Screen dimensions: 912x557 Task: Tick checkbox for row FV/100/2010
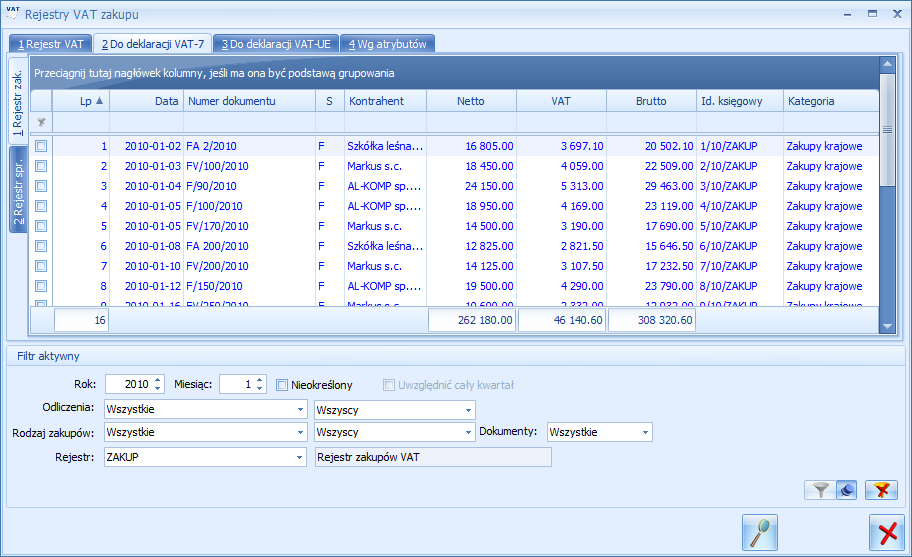coord(41,166)
